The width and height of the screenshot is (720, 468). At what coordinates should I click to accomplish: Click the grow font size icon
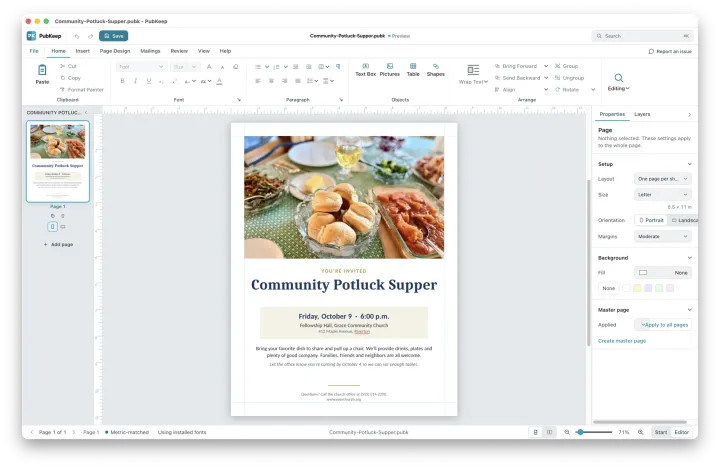[209, 67]
